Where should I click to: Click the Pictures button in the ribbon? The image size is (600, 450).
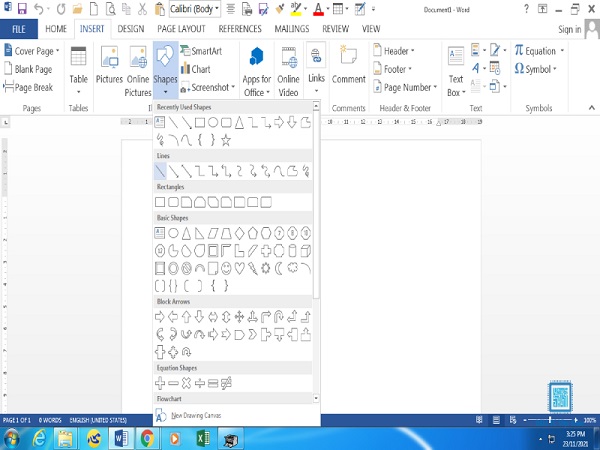point(109,66)
